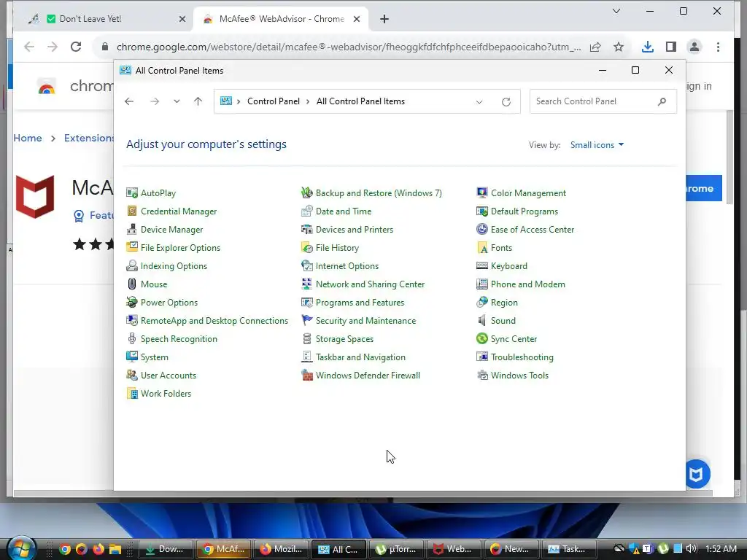Viewport: 747px width, 560px height.
Task: Open the Sync Center icon
Action: pyautogui.click(x=482, y=338)
